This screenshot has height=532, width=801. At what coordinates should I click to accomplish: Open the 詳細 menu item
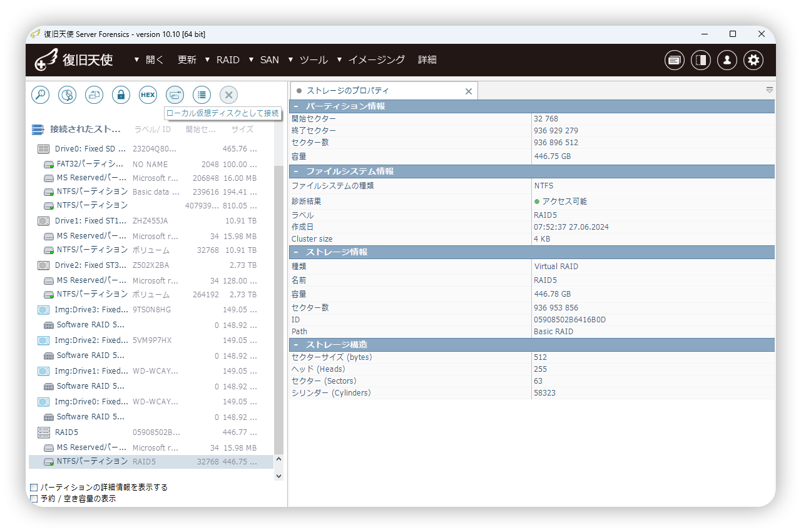click(427, 60)
